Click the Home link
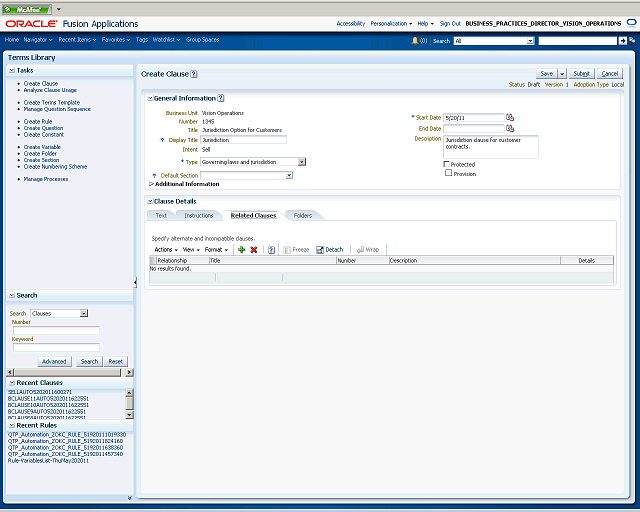 tap(11, 40)
